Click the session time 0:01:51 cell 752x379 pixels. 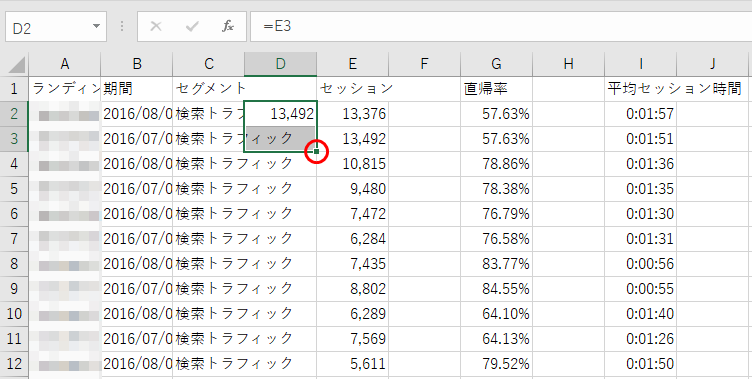pos(640,139)
